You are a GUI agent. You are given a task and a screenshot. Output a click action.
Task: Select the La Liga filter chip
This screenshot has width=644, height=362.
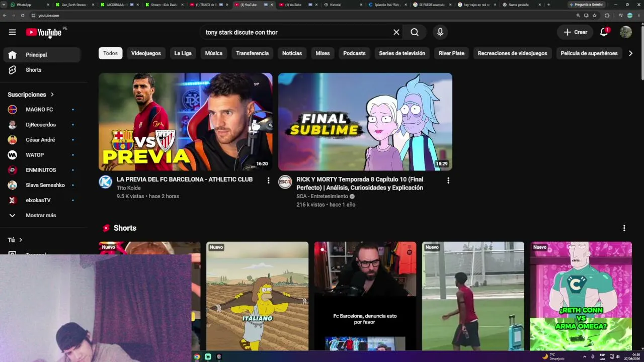(x=183, y=53)
